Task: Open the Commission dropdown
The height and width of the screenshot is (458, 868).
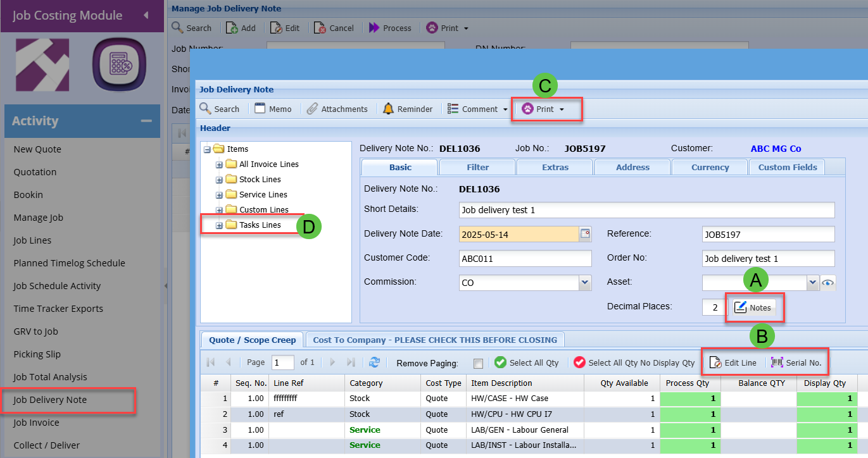Action: point(585,283)
